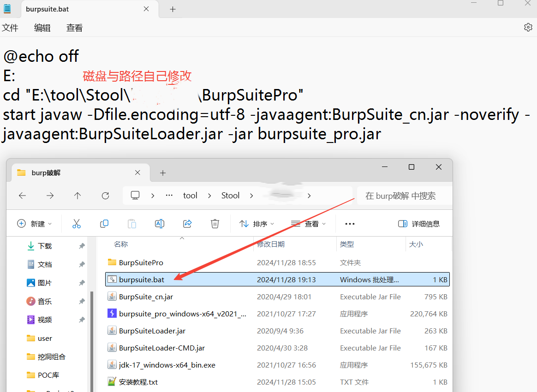Unpin 视频 using its pin icon
This screenshot has width=537, height=392.
click(x=82, y=320)
